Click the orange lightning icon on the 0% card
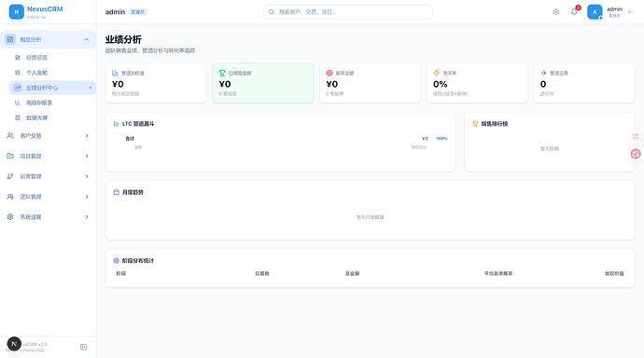The height and width of the screenshot is (358, 644). 437,74
